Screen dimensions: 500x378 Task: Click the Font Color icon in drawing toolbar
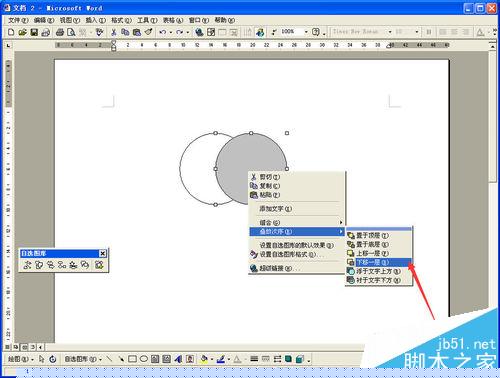point(237,359)
